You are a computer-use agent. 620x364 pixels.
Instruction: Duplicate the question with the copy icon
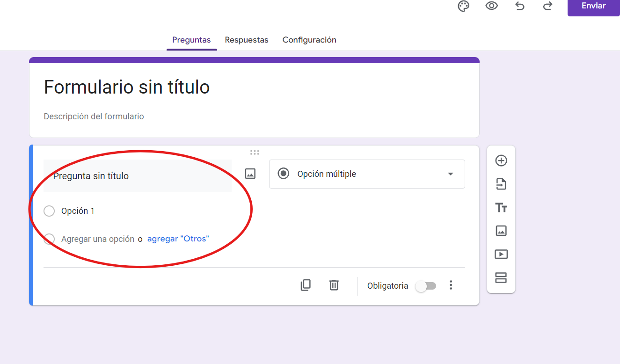tap(306, 285)
